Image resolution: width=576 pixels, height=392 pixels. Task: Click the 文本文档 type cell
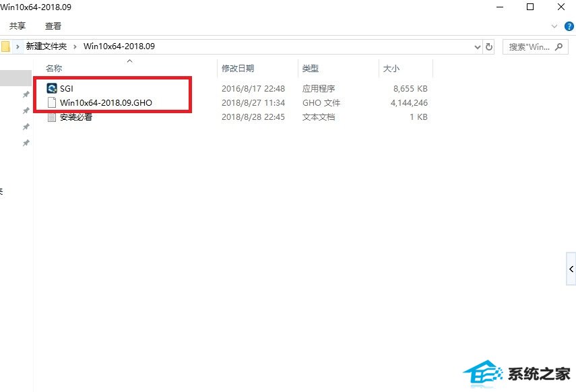click(x=319, y=117)
